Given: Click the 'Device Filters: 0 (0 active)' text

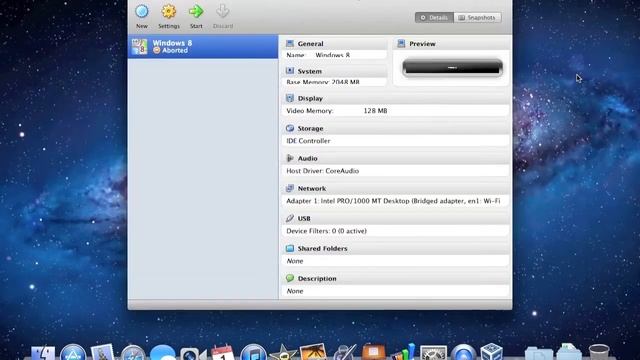Looking at the screenshot, I should pyautogui.click(x=327, y=231).
